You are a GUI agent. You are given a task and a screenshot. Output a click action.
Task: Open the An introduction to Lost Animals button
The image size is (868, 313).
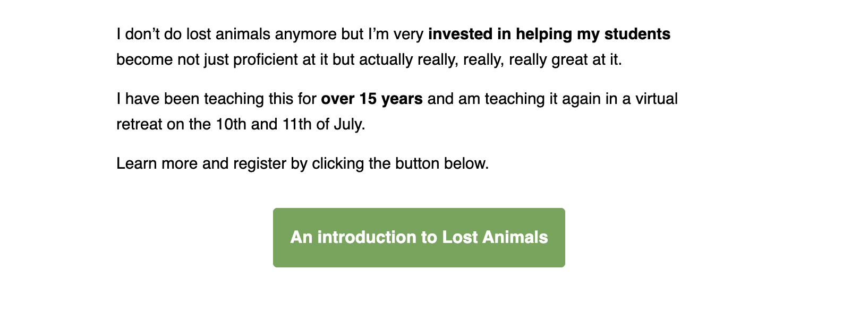point(419,238)
